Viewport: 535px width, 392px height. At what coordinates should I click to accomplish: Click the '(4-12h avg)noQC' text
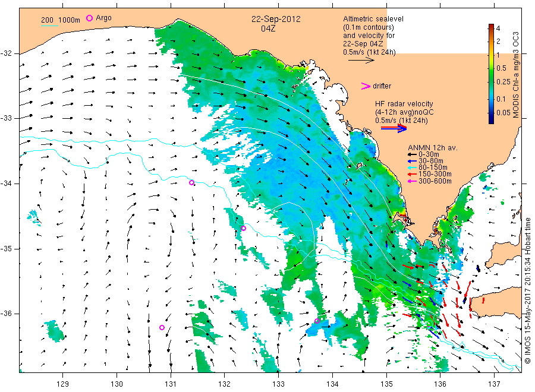pyautogui.click(x=405, y=112)
